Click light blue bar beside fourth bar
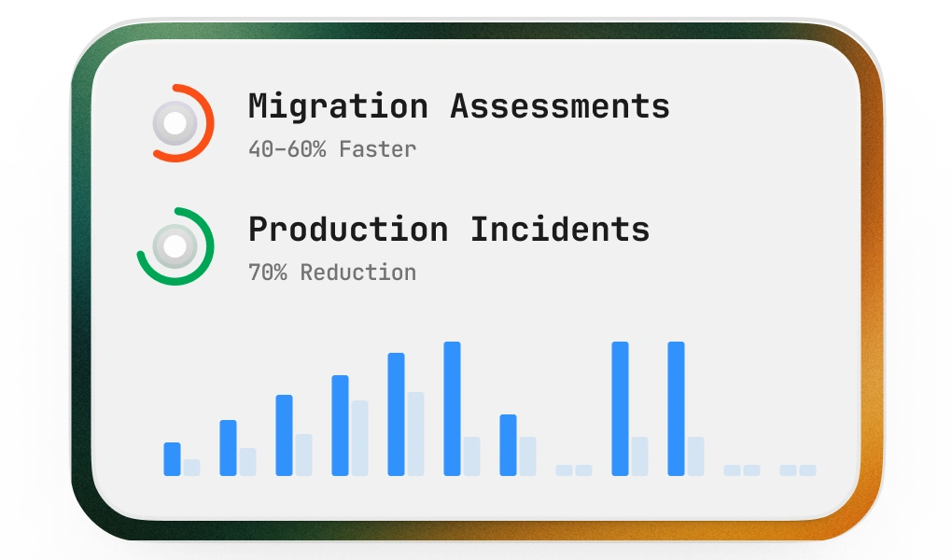 point(359,438)
